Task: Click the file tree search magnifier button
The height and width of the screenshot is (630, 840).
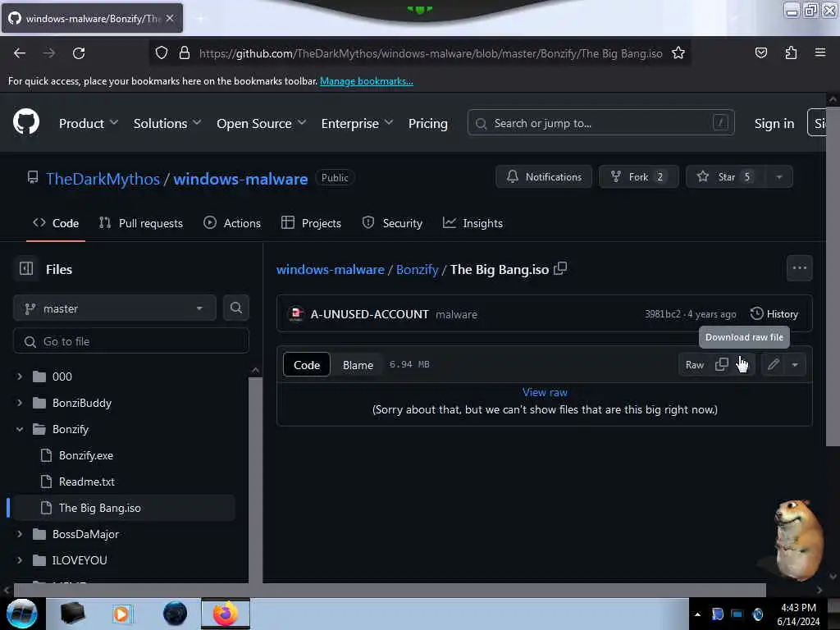Action: point(235,308)
